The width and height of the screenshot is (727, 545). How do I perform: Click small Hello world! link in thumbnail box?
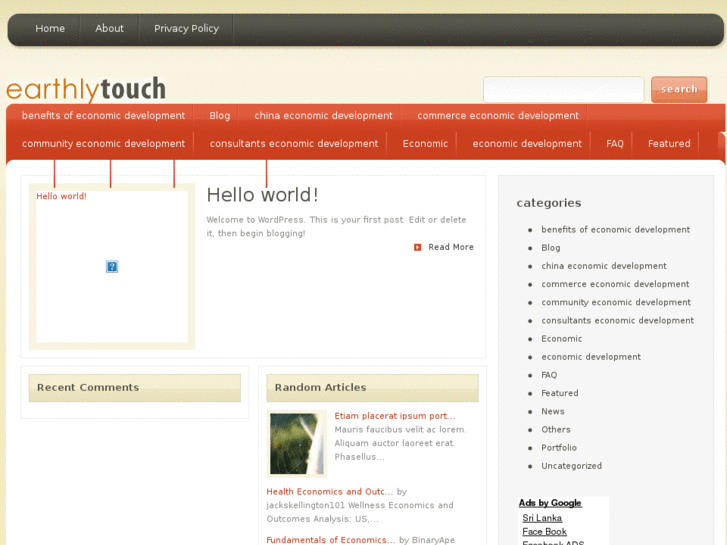pos(61,196)
